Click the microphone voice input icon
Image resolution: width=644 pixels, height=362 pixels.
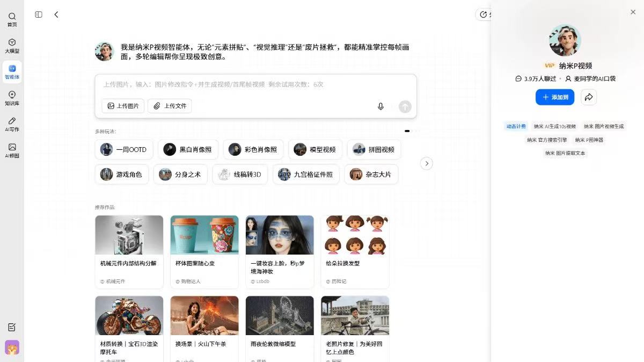pyautogui.click(x=380, y=106)
